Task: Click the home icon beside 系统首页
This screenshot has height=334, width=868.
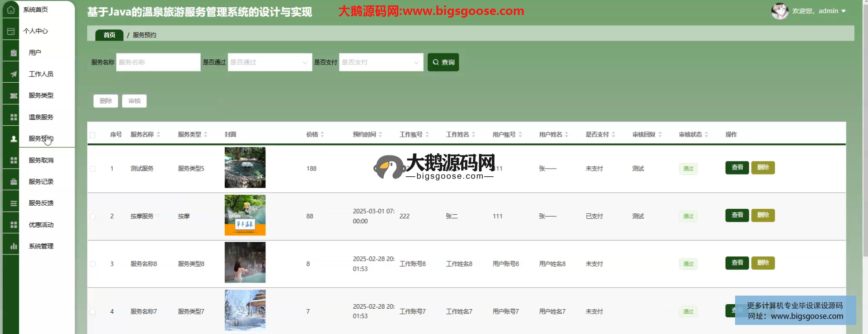Action: pos(11,9)
